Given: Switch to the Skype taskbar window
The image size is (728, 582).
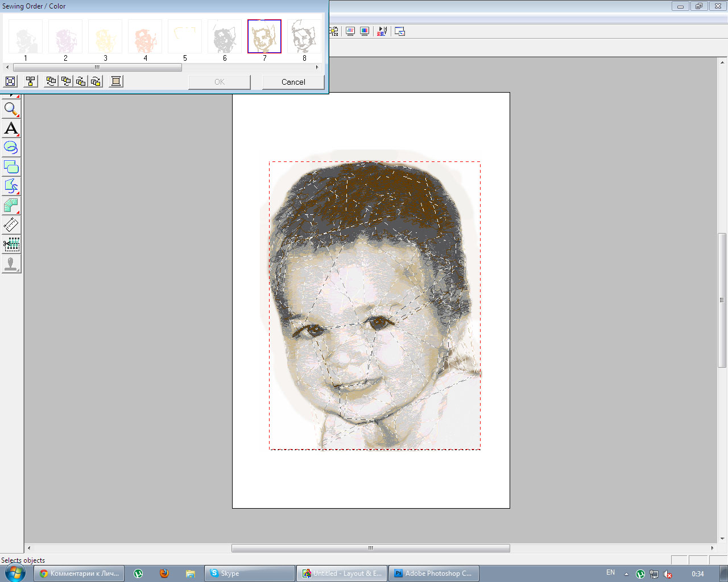Looking at the screenshot, I should coord(250,573).
